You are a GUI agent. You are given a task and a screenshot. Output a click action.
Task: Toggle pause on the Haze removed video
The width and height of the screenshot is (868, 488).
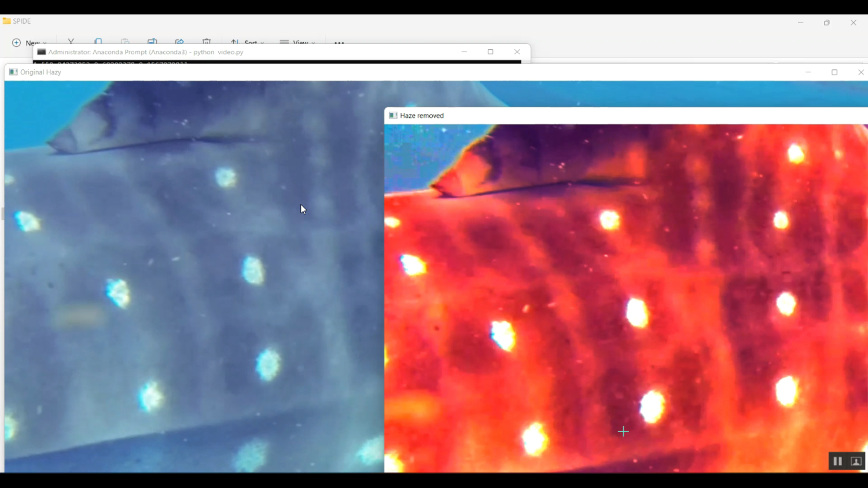(x=837, y=461)
